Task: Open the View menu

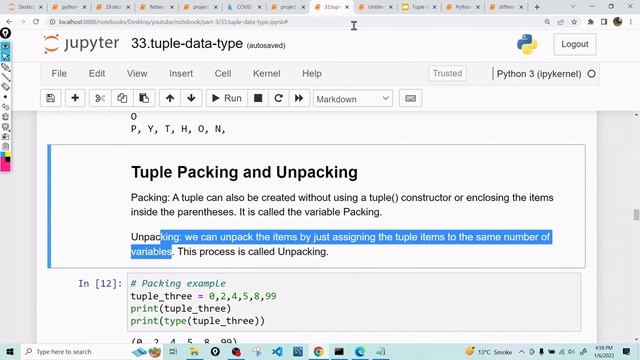Action: tap(137, 73)
